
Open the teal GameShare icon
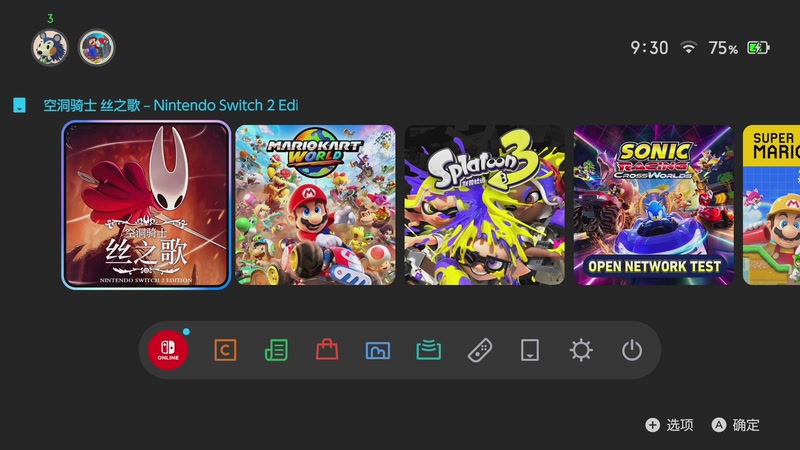pyautogui.click(x=429, y=350)
